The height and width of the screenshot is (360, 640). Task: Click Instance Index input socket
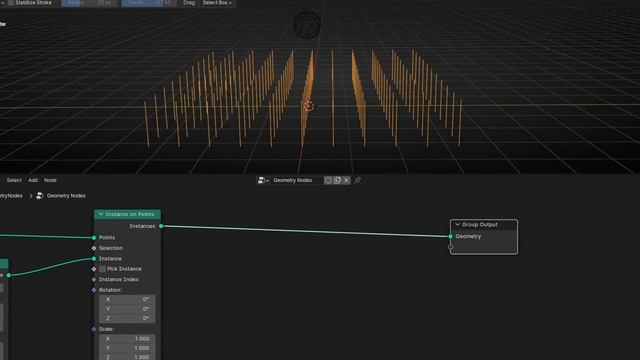click(94, 280)
